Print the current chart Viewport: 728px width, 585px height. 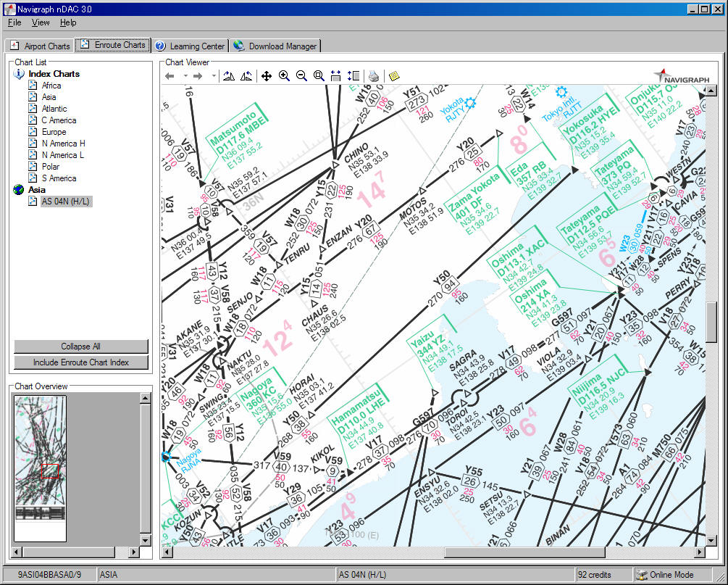374,76
